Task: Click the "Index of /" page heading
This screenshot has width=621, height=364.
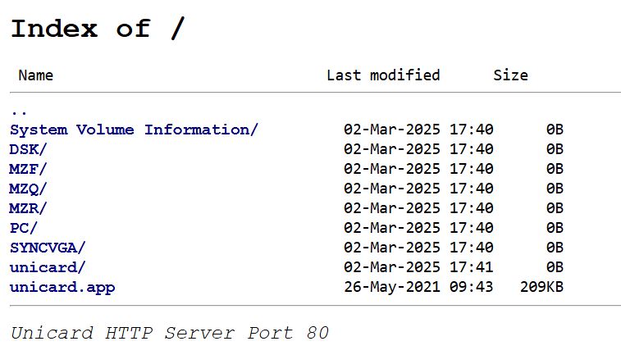Action: pos(98,29)
